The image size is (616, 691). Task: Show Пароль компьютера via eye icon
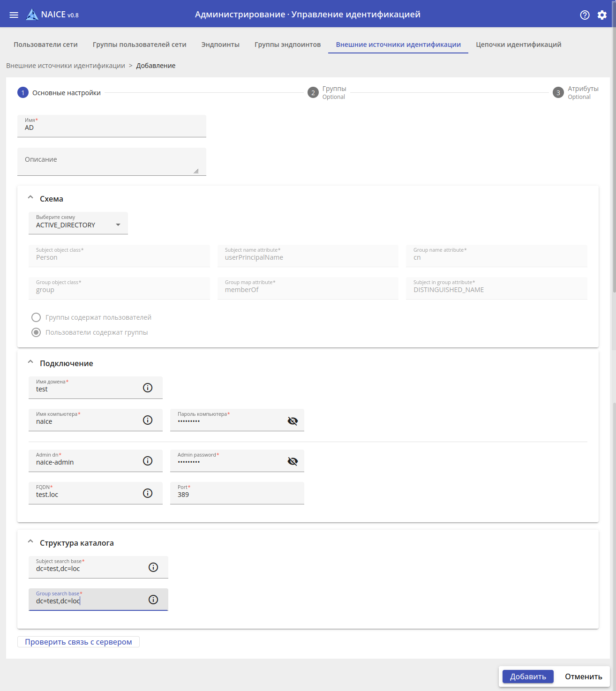[x=293, y=421]
